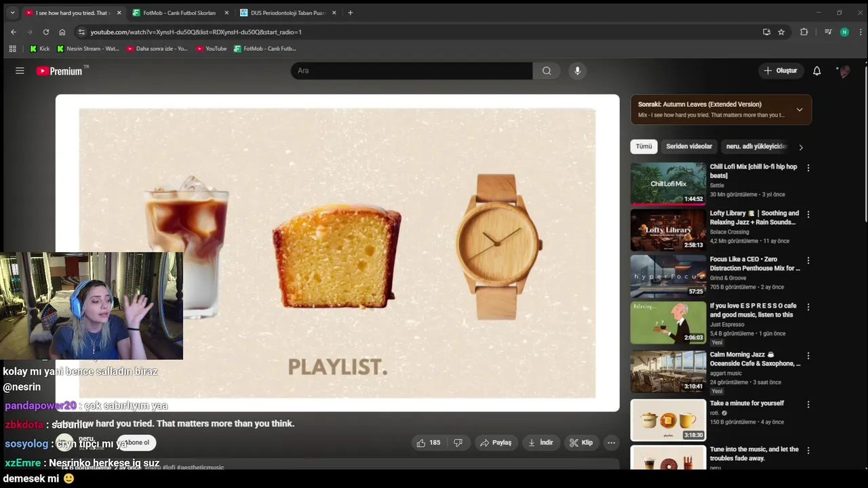The height and width of the screenshot is (488, 868).
Task: Open options for Lofty Library video
Action: pos(808,214)
